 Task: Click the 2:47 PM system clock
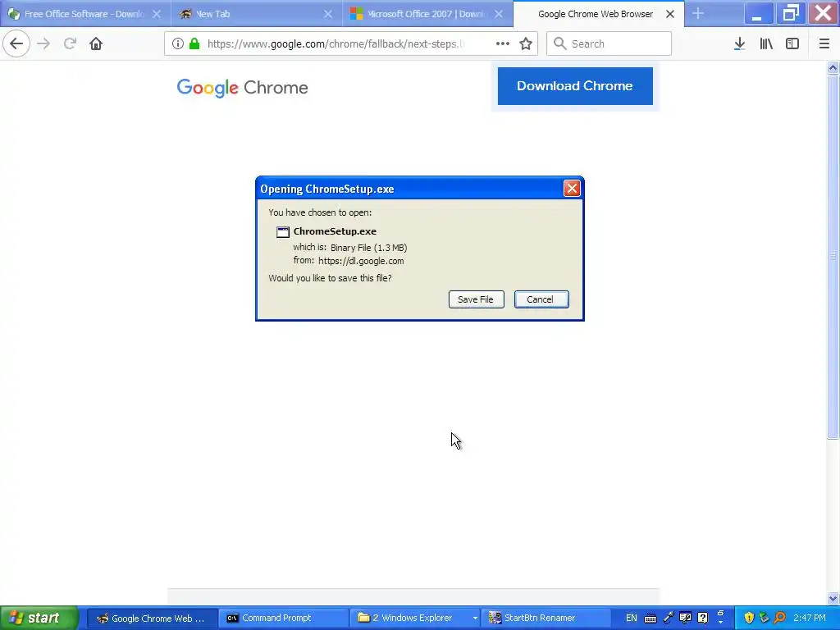click(x=810, y=619)
